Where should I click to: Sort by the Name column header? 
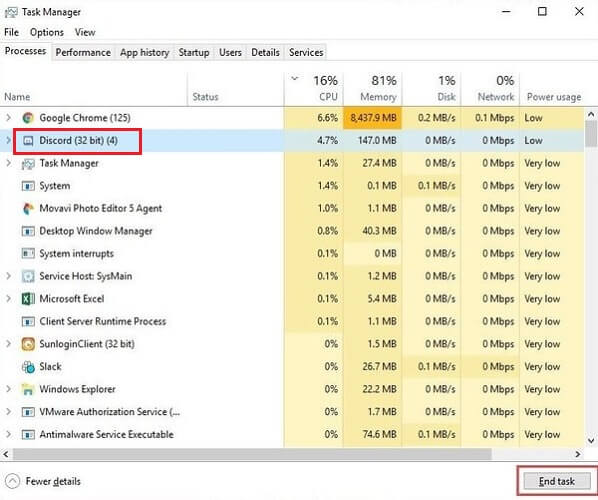(94, 89)
